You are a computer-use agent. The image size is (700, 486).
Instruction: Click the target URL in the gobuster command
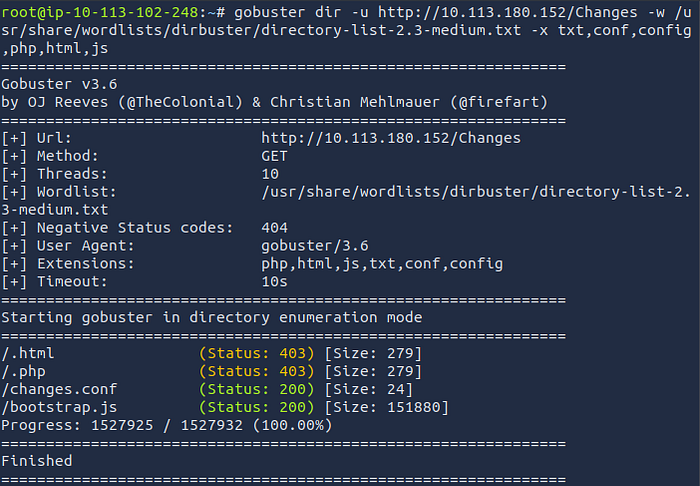click(x=508, y=12)
